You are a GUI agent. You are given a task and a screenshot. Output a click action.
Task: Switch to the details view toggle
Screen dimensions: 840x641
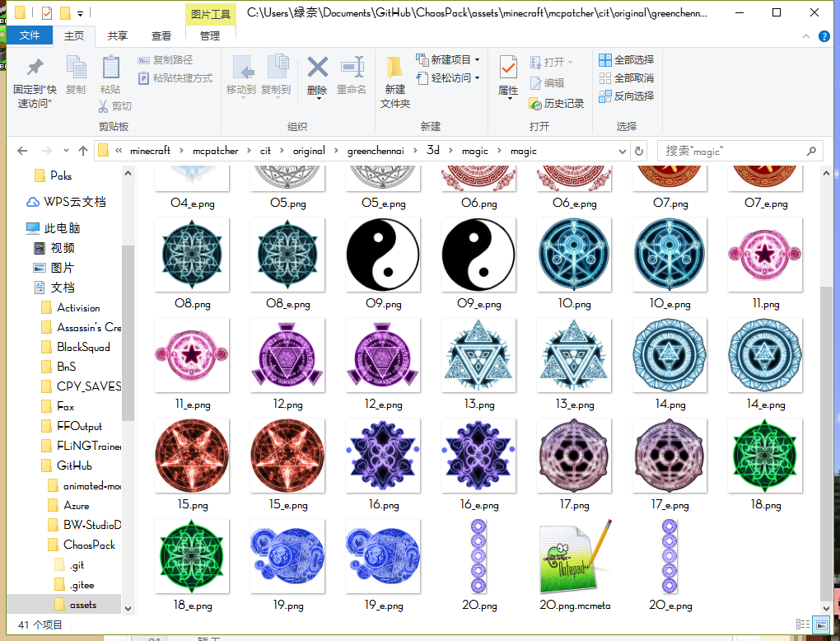click(x=802, y=625)
